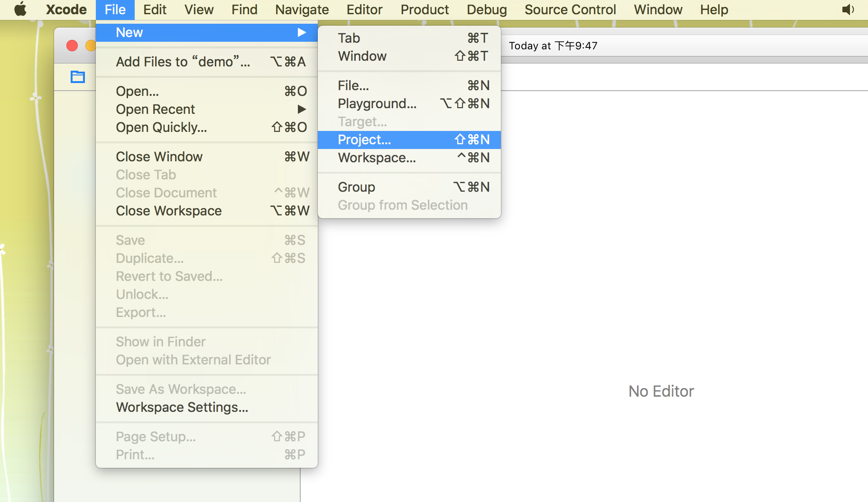
Task: Close the Xcode window with red button
Action: [x=72, y=46]
